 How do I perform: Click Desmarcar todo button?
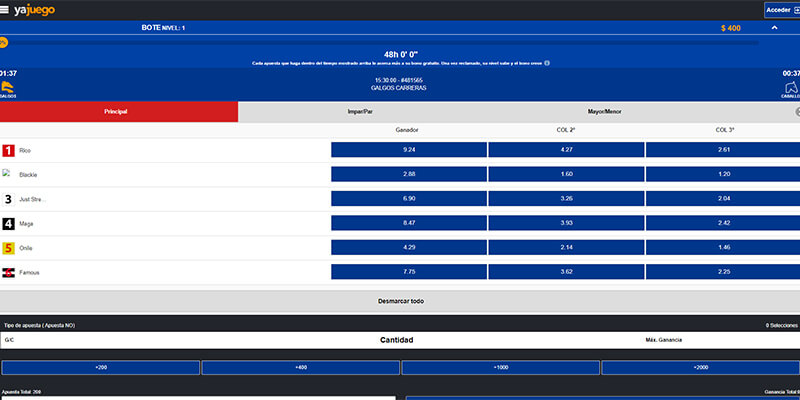click(x=400, y=301)
